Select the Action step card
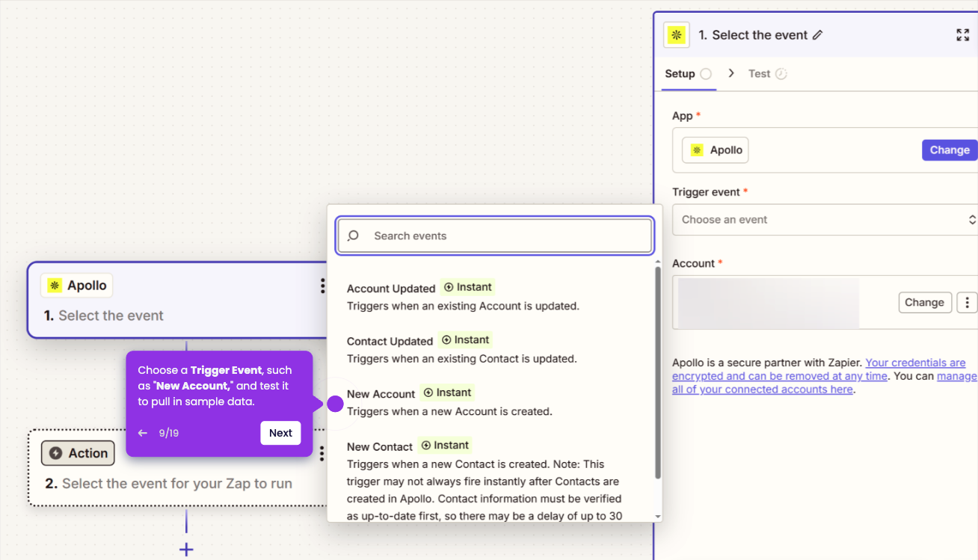 tap(177, 468)
